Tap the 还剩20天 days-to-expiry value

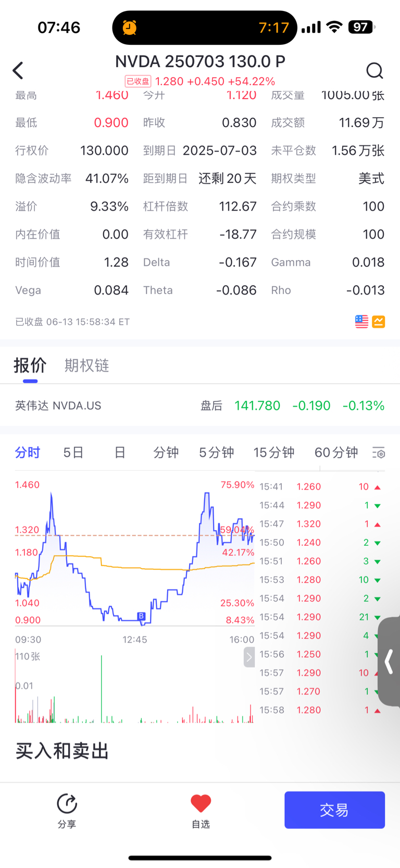[x=228, y=178]
